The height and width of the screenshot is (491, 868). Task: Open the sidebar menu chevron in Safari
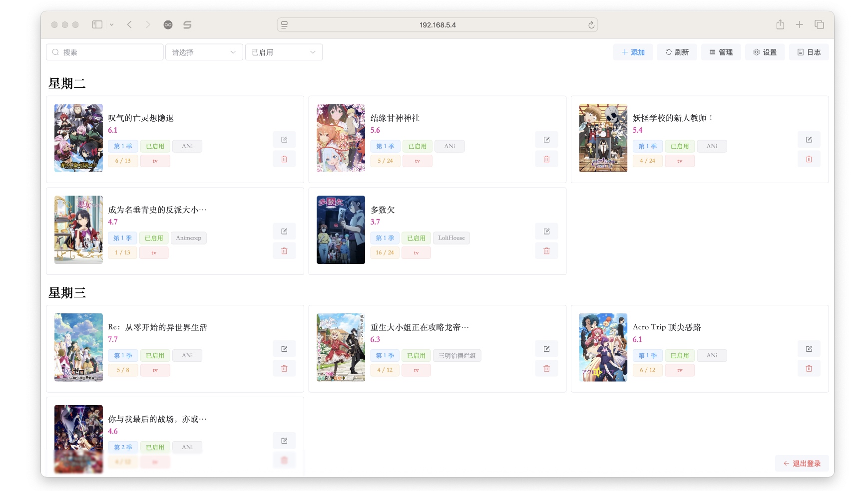[112, 24]
